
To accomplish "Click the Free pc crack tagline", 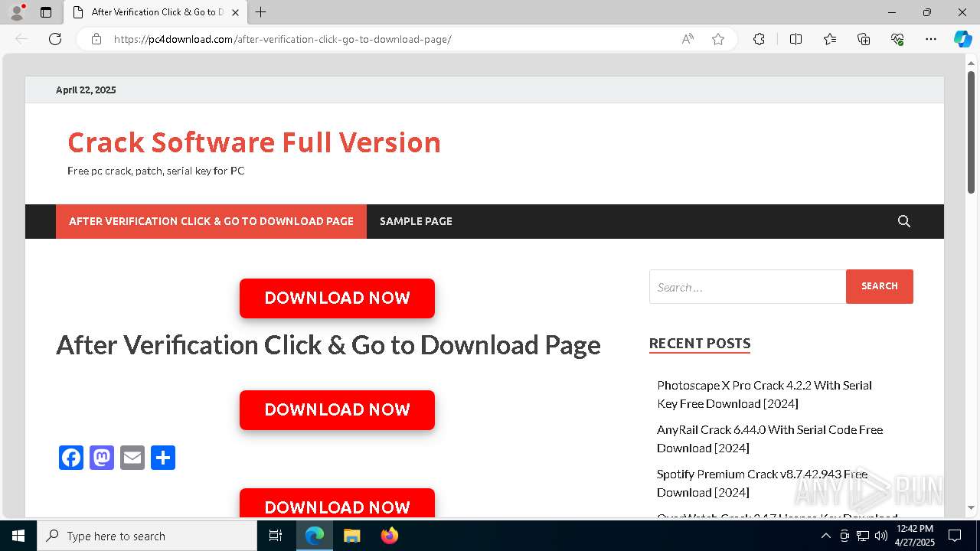I will pos(156,171).
